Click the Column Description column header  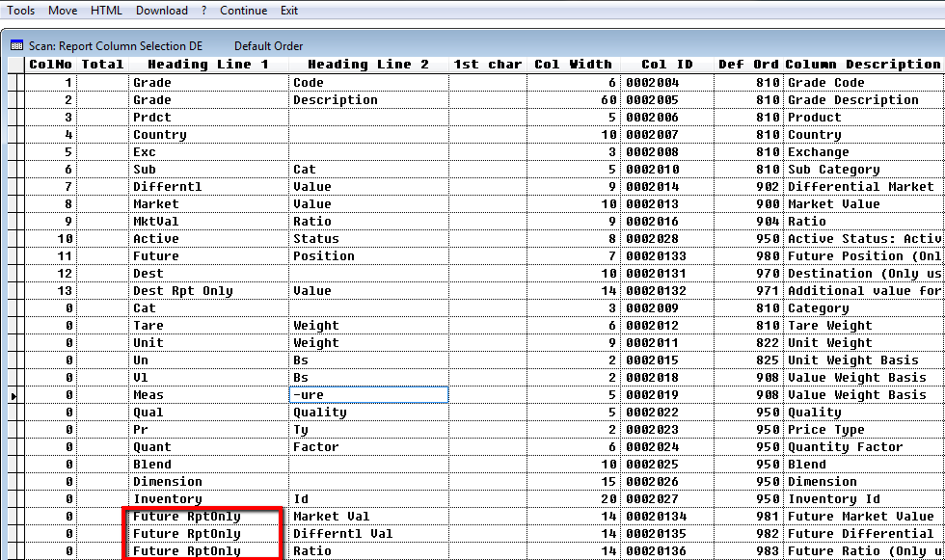864,65
